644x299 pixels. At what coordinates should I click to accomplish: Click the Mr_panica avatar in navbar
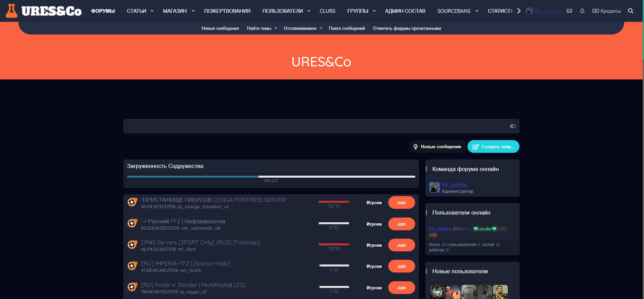click(529, 11)
